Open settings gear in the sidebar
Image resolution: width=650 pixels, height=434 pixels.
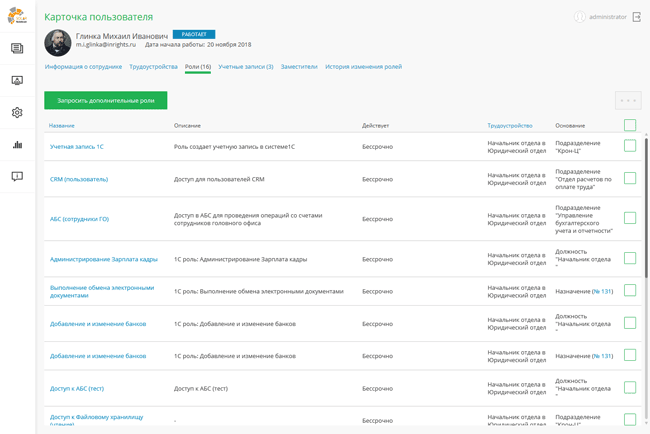pyautogui.click(x=17, y=113)
